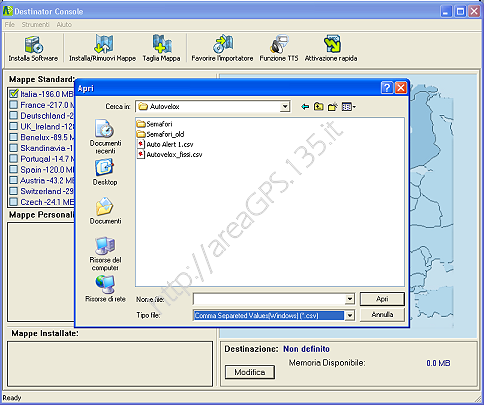Check the Deutschland map checkbox

click(x=14, y=115)
